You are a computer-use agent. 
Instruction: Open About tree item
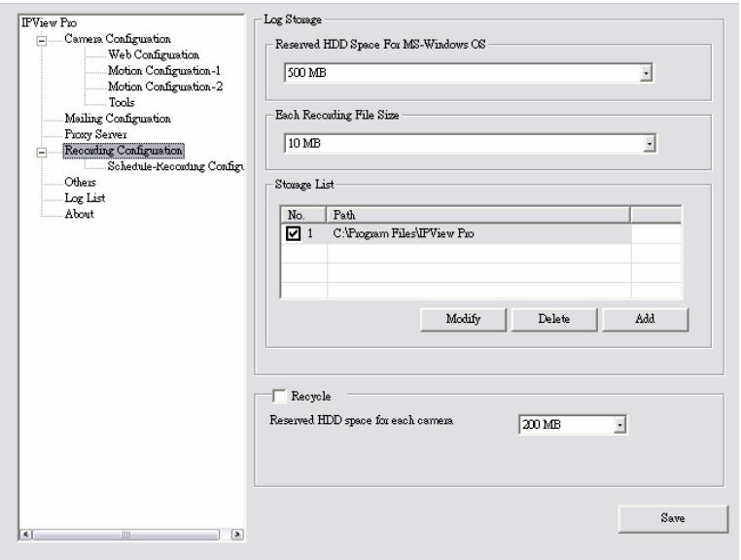(x=80, y=214)
